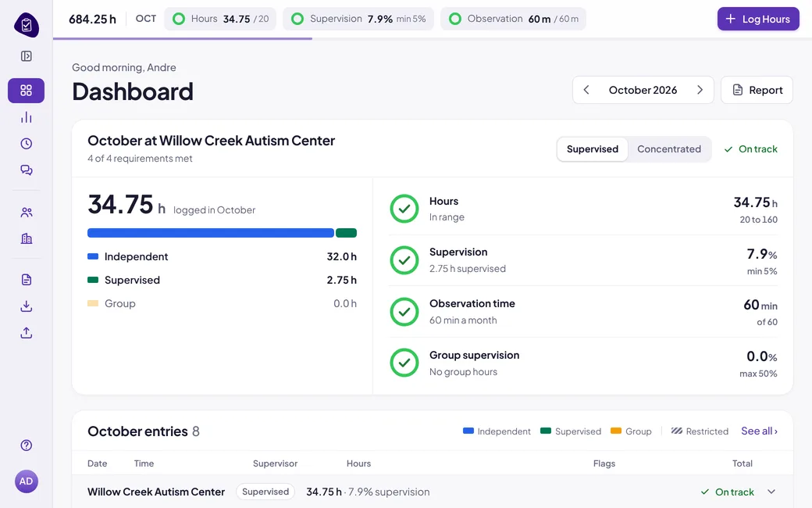
Task: Click the '4 of 4 requirements met' text
Action: tap(140, 159)
